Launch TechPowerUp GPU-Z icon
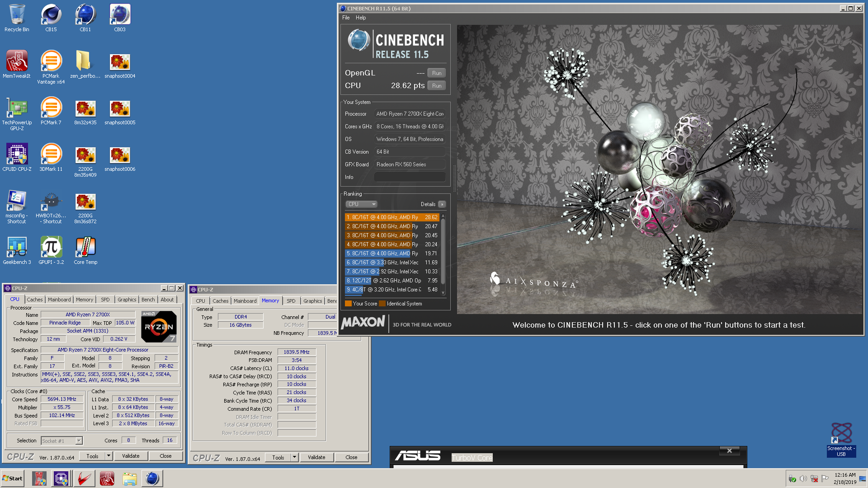The image size is (868, 488). 17,114
